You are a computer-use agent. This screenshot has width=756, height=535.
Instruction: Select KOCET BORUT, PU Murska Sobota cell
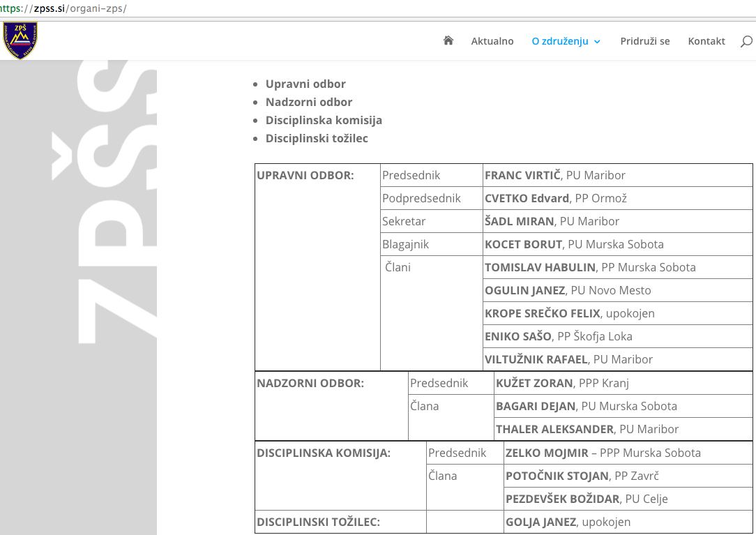pos(618,244)
